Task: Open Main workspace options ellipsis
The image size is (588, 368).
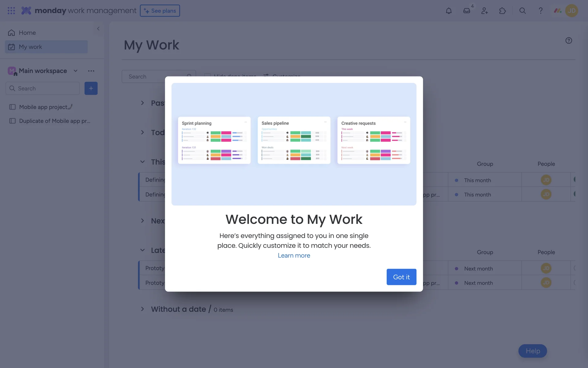Action: [91, 71]
